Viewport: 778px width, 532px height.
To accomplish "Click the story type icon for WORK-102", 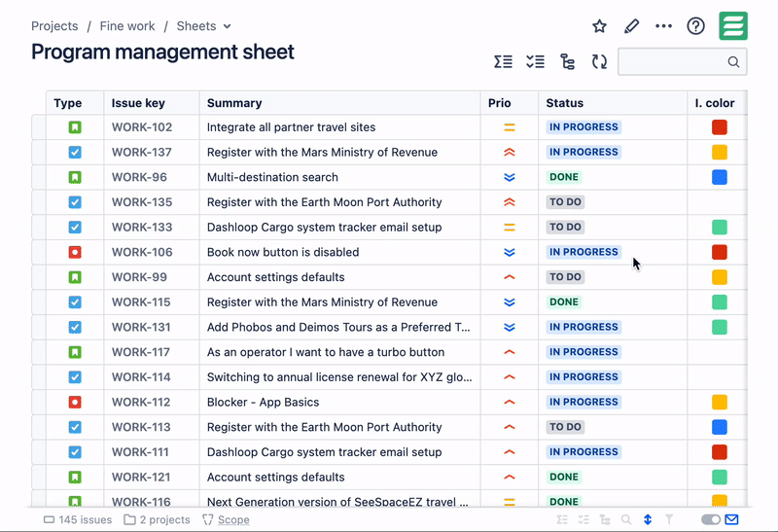I will pos(75,127).
